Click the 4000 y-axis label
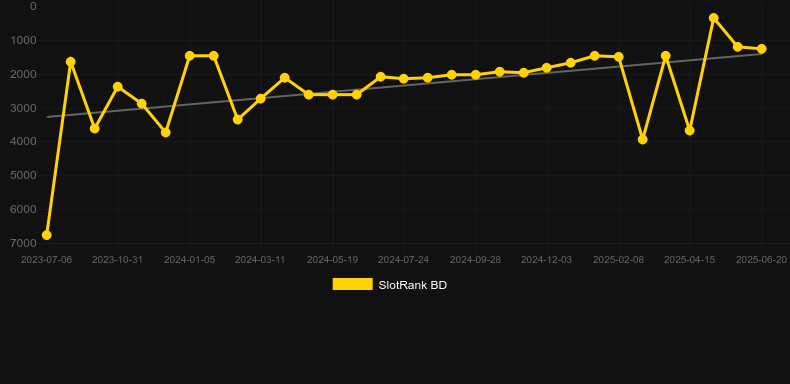The height and width of the screenshot is (384, 790). click(x=24, y=141)
